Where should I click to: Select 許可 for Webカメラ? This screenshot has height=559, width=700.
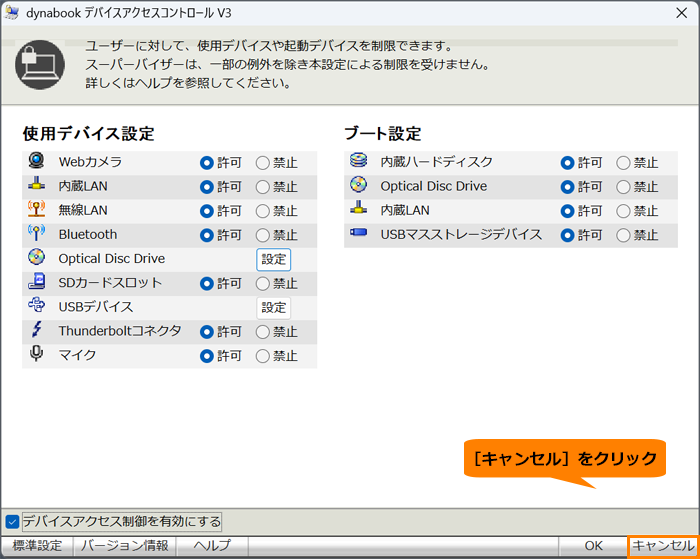point(207,163)
